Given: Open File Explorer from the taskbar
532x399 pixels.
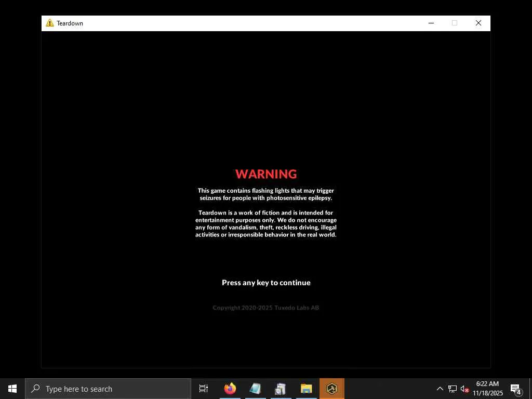Looking at the screenshot, I should (307, 389).
